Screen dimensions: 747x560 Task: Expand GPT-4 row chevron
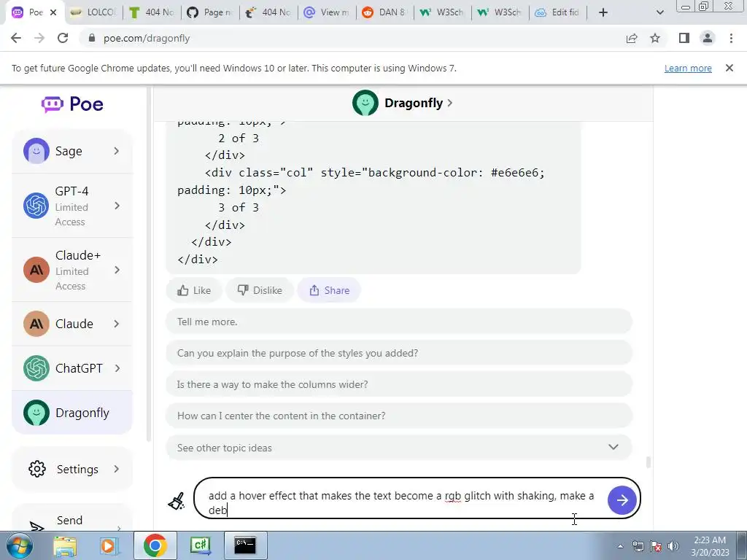117,206
